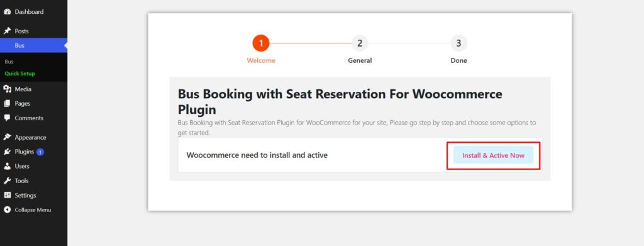This screenshot has width=644, height=246.
Task: Click the Settings sliders icon
Action: point(7,195)
